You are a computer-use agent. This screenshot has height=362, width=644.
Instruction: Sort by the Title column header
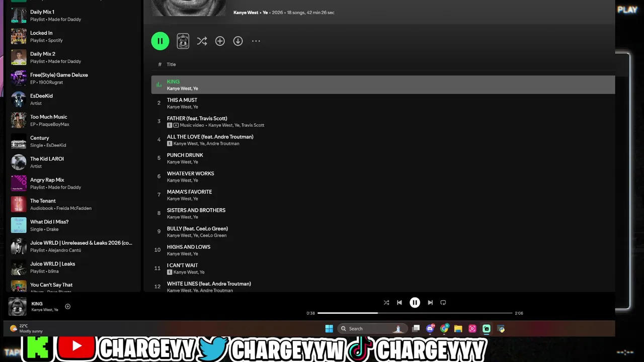click(x=171, y=64)
